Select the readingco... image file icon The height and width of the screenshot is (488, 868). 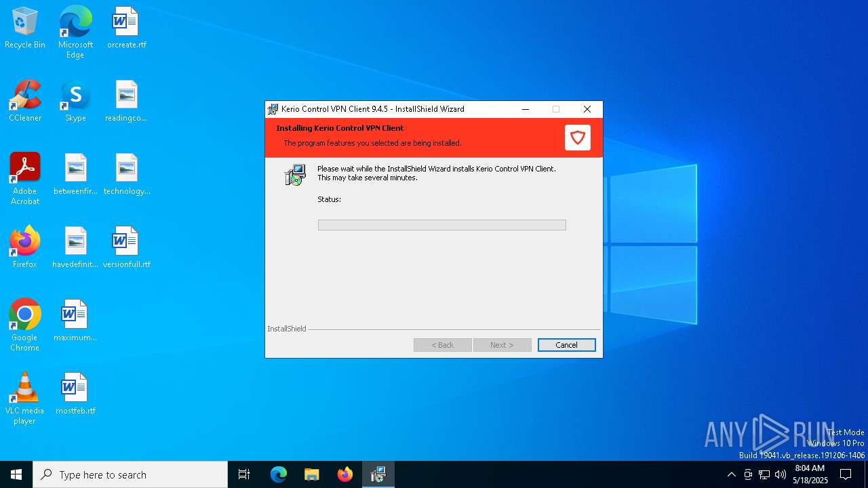tap(126, 101)
